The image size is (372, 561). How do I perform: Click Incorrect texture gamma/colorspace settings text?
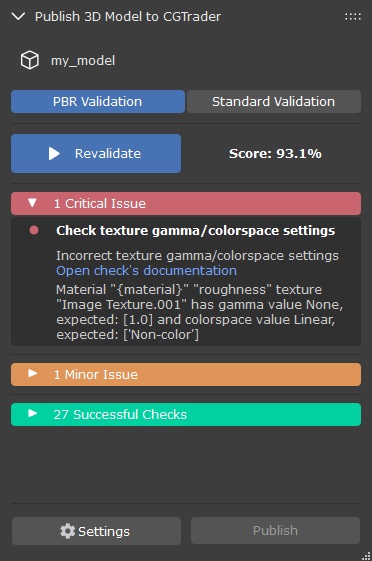[x=197, y=255]
